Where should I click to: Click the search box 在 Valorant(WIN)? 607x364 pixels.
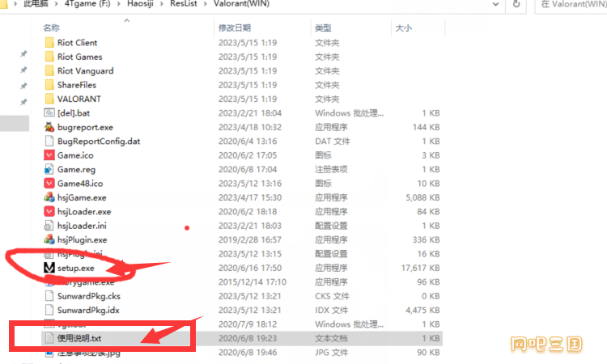(571, 5)
